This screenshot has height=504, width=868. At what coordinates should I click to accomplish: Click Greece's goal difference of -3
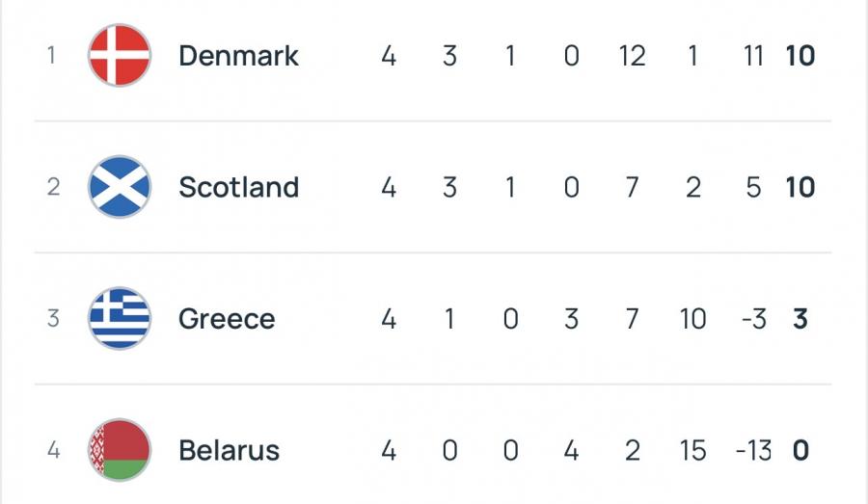click(x=752, y=319)
